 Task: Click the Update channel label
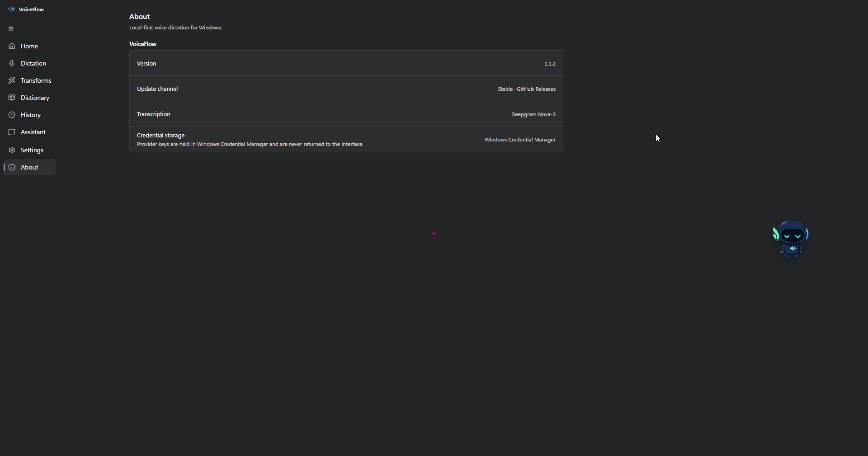[157, 89]
